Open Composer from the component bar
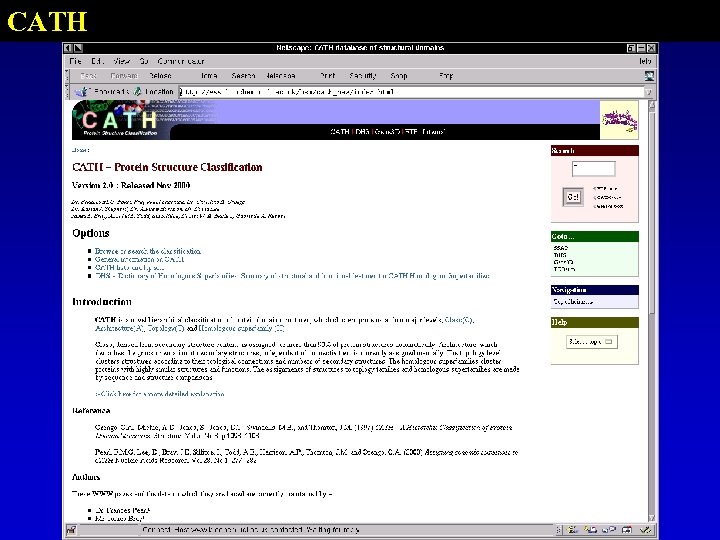The width and height of the screenshot is (720, 540). click(646, 530)
